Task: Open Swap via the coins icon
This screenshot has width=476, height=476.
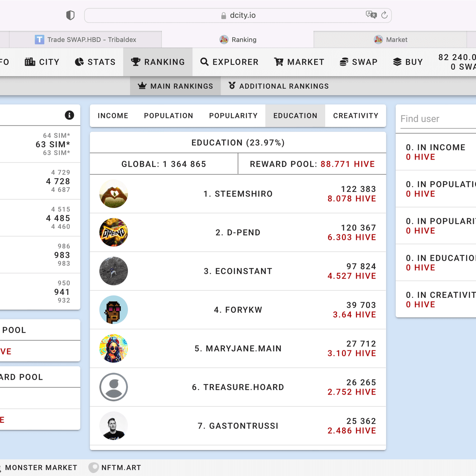Action: (x=344, y=62)
